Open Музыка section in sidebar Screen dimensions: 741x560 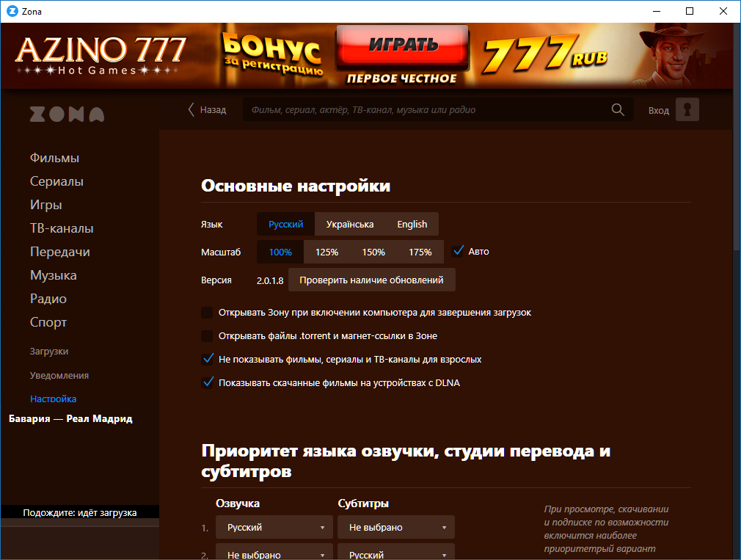point(54,275)
